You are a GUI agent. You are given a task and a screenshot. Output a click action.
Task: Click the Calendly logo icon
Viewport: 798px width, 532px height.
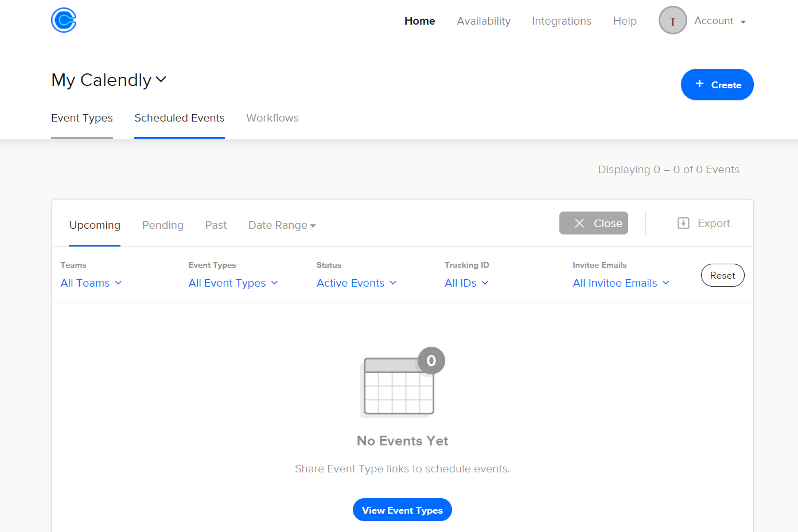coord(64,21)
